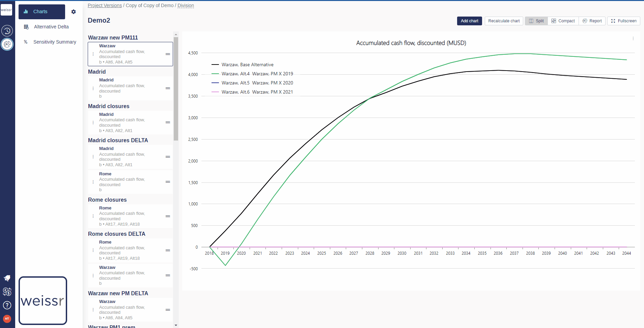Switch to Split view layout
Viewport: 644px width, 328px height.
click(536, 21)
